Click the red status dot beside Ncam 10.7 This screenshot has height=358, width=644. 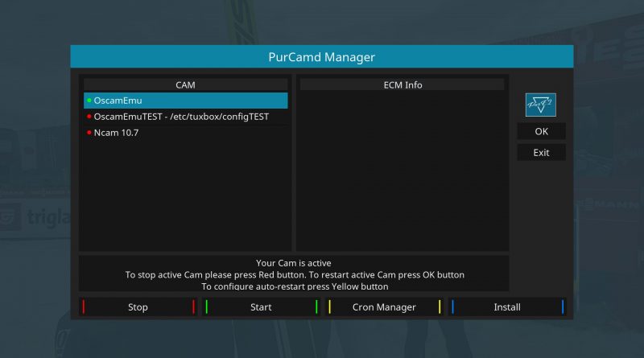pyautogui.click(x=89, y=133)
